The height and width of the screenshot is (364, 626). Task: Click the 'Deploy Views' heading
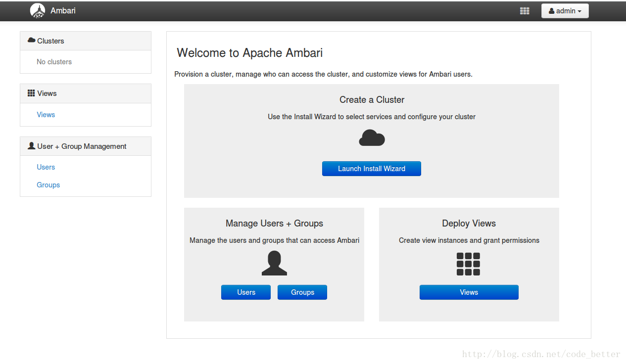(x=469, y=224)
